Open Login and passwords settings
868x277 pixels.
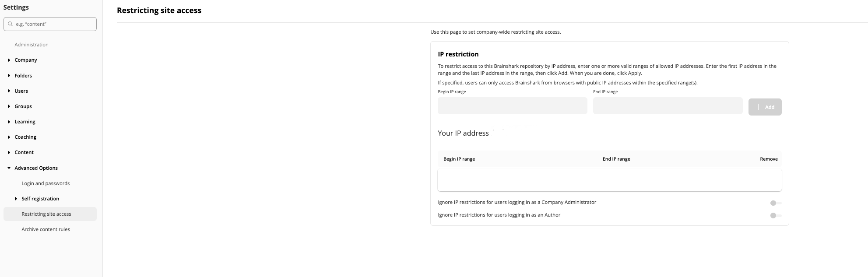click(46, 183)
